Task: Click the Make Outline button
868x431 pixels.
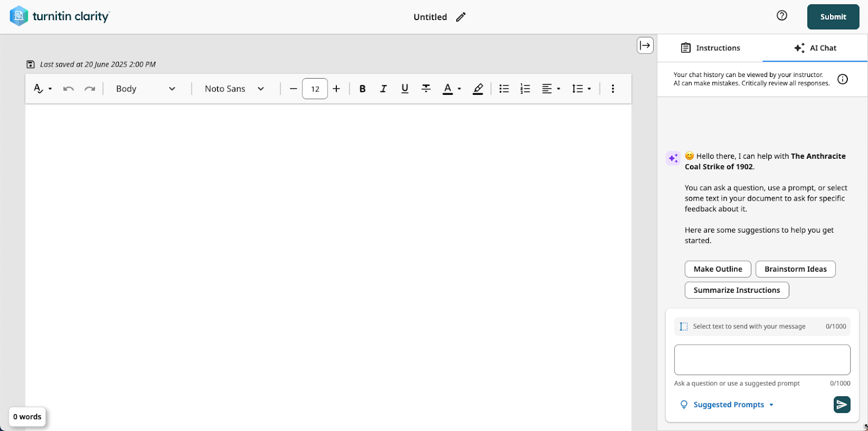Action: [x=718, y=269]
